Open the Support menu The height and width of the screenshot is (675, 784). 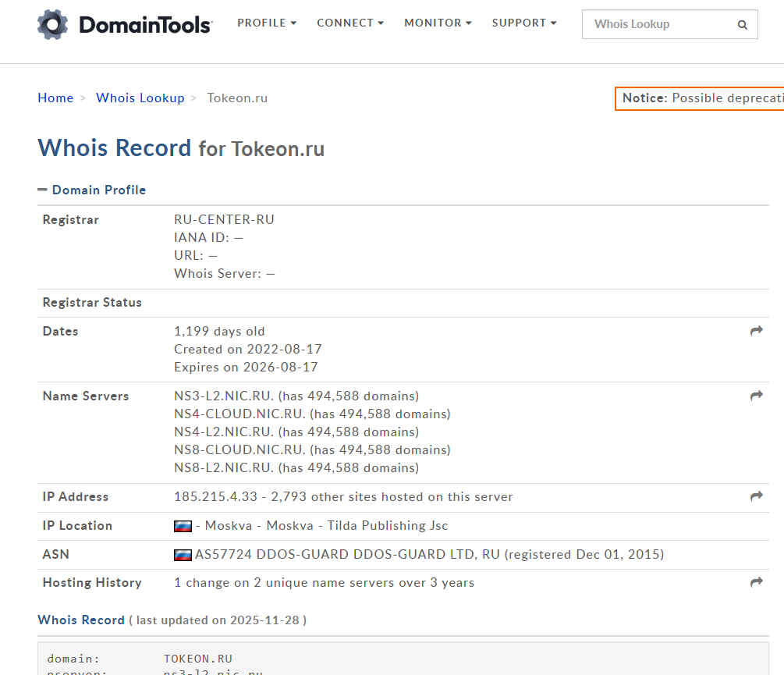pyautogui.click(x=524, y=23)
